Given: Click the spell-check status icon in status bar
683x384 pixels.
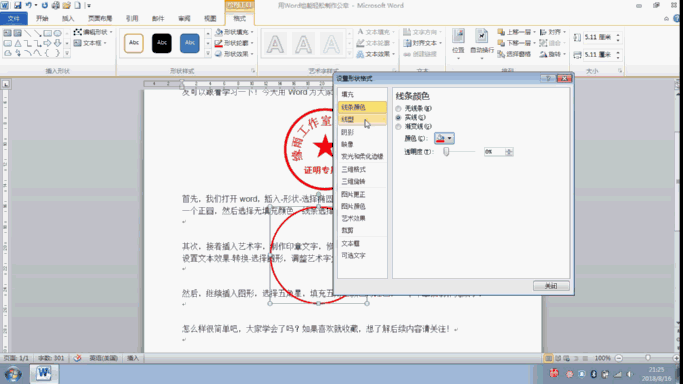Looking at the screenshot, I should pyautogui.click(x=78, y=358).
